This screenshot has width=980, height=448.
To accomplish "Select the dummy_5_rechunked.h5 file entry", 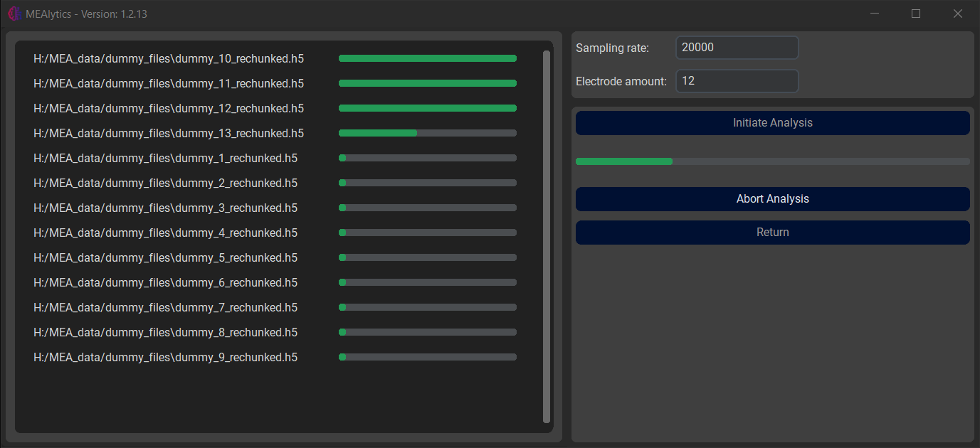I will 165,258.
